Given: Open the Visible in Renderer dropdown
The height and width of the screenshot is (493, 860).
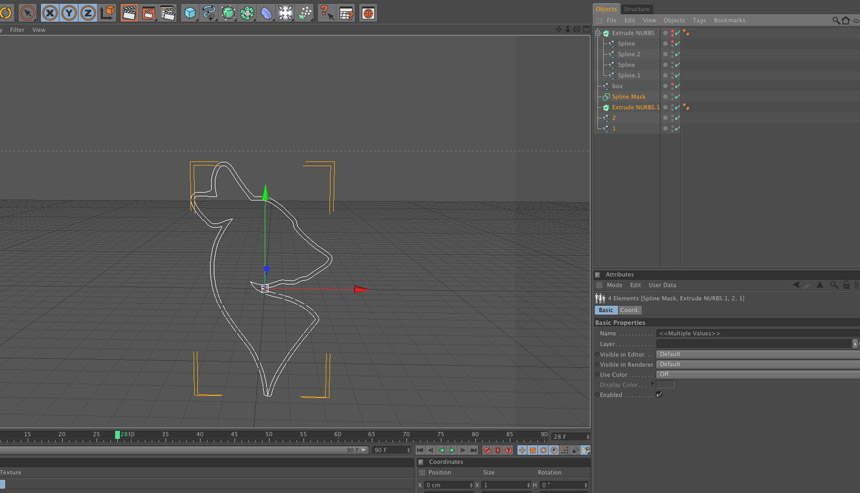Looking at the screenshot, I should tap(757, 364).
